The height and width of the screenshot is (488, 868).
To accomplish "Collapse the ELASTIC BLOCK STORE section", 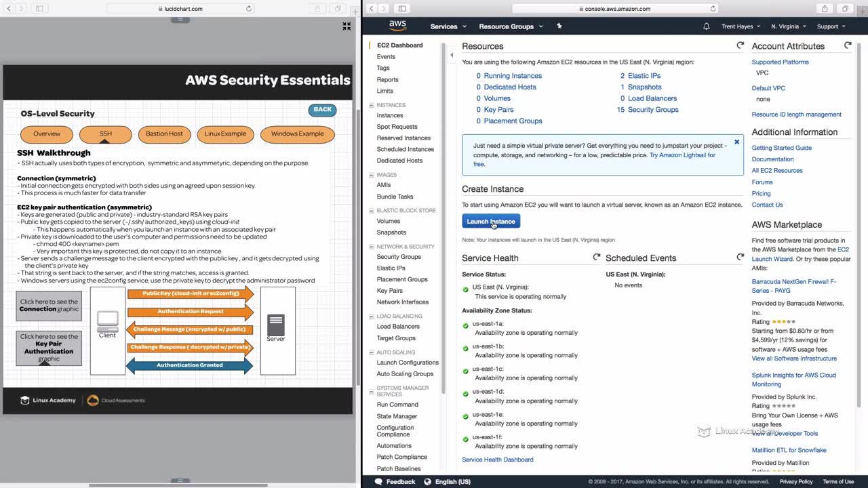I will 372,211.
